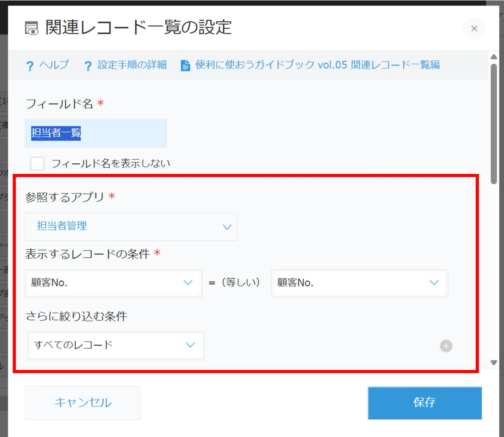Screen dimensions: 504x437
Task: Close the 関連レコード一覧の設定 dialog
Action: pyautogui.click(x=474, y=28)
